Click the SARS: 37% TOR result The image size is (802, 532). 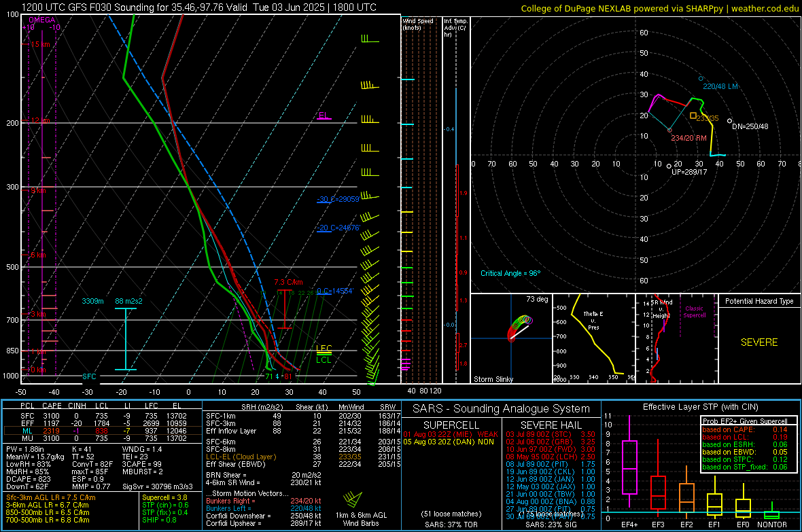[451, 525]
